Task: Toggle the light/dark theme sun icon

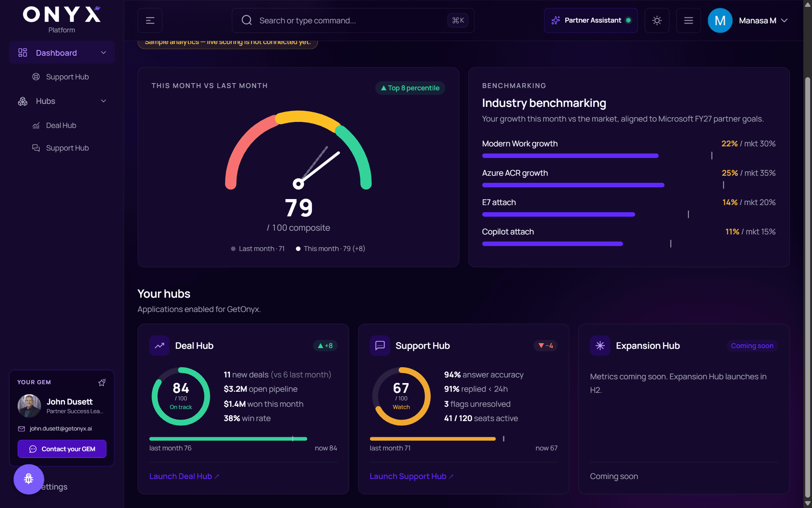Action: point(657,20)
